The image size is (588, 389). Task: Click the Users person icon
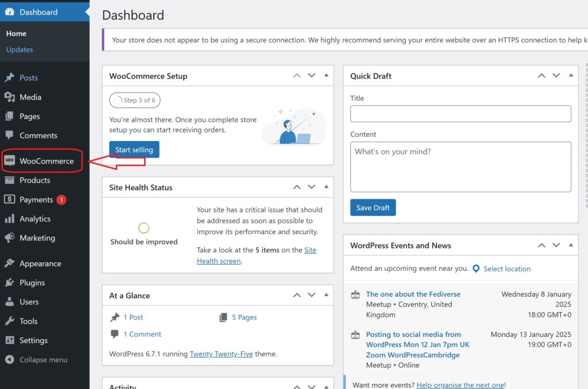(10, 302)
